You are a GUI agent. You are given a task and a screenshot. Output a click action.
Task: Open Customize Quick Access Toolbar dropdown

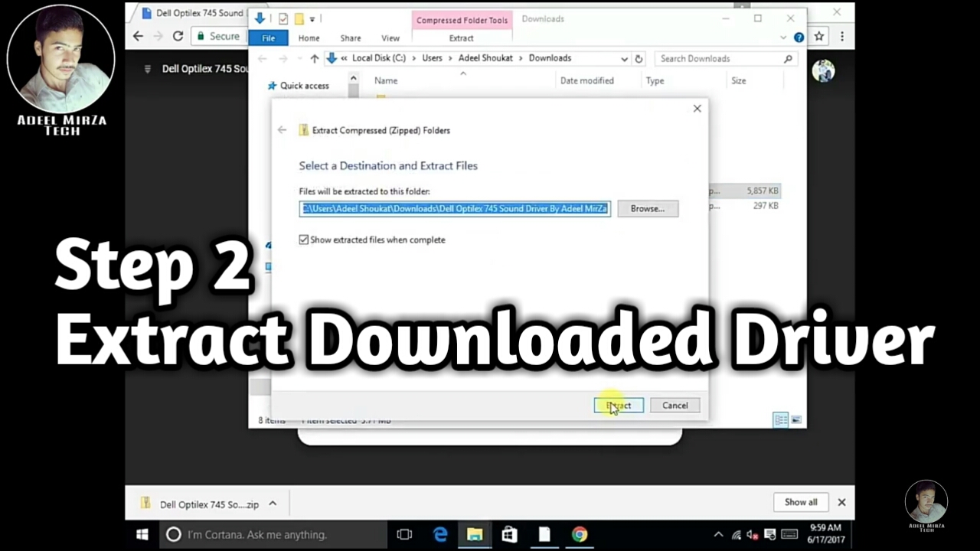tap(312, 19)
